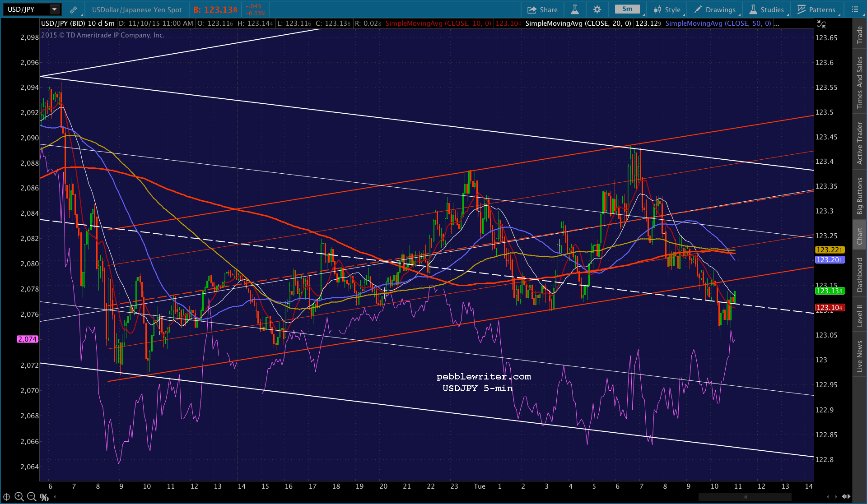Click the zoom out magnifier icon
This screenshot has width=867, height=504.
tap(32, 497)
